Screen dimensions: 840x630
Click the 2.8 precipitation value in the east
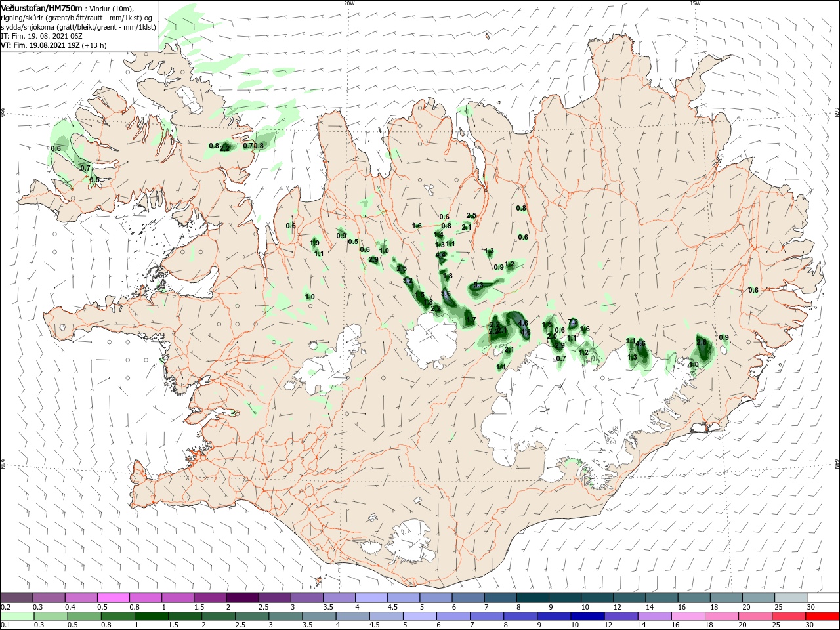702,343
